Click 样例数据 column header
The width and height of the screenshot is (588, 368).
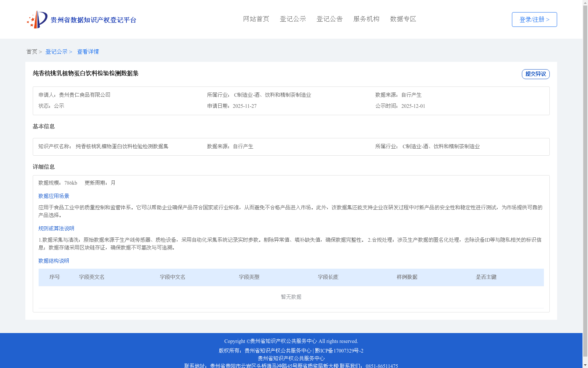[407, 277]
